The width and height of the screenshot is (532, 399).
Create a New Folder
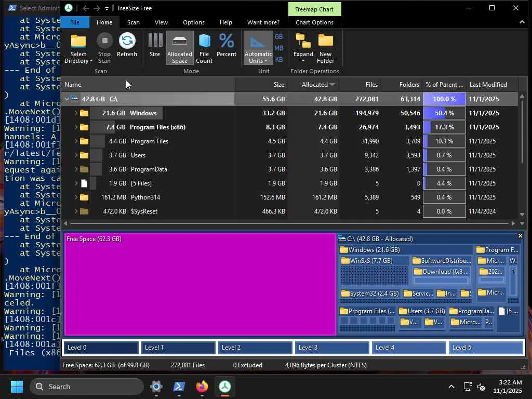[325, 48]
